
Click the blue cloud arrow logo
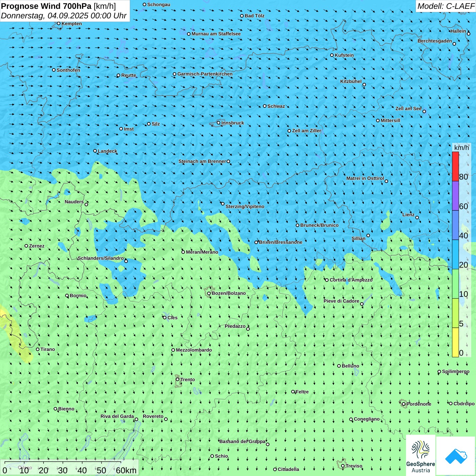[456, 456]
